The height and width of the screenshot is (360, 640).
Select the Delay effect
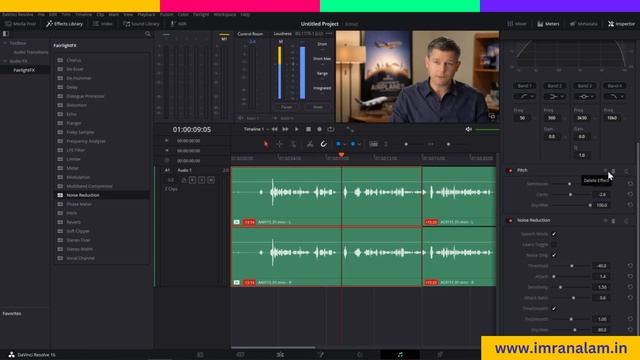coord(72,87)
